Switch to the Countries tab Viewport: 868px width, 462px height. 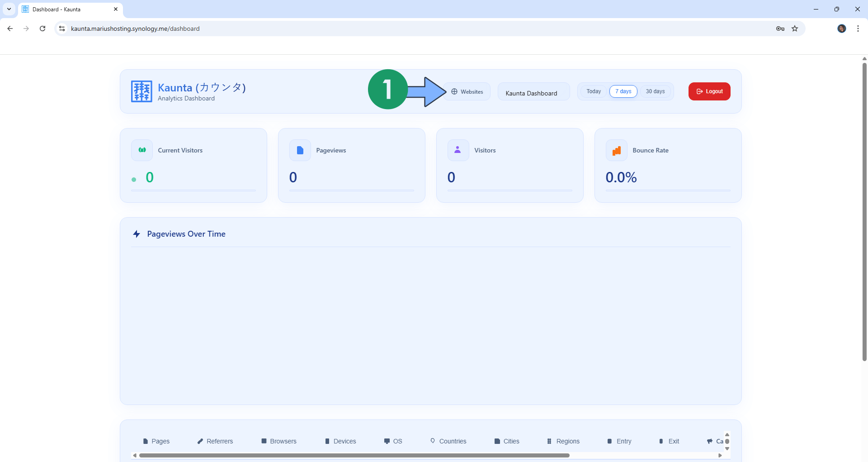452,441
